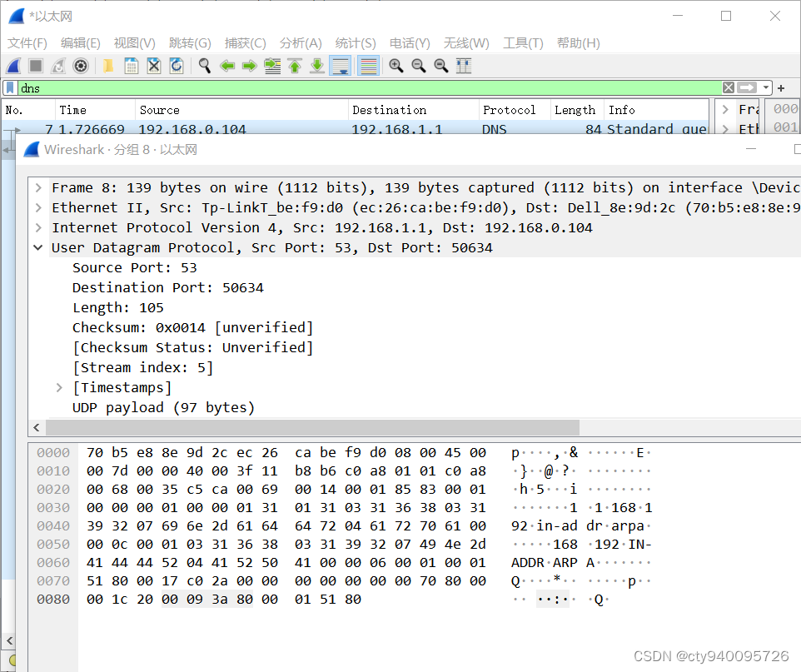This screenshot has width=801, height=672.
Task: Select the '[Stream index: 5]' field
Action: [x=142, y=367]
